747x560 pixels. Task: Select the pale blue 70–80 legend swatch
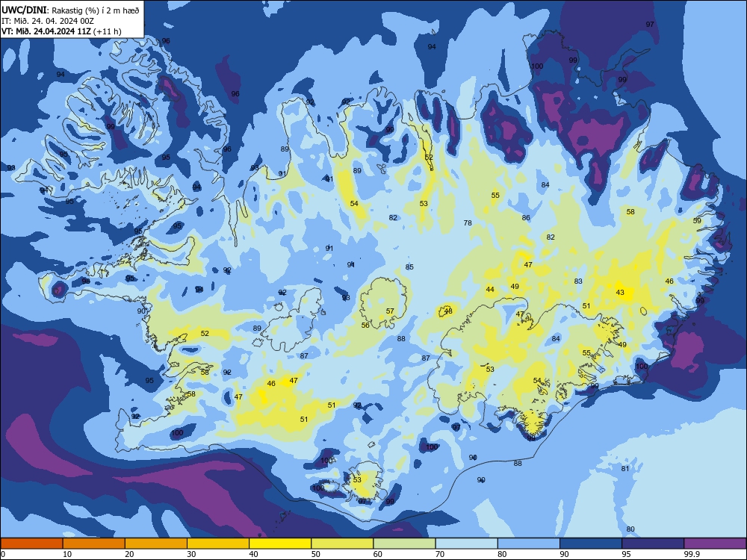pos(467,544)
